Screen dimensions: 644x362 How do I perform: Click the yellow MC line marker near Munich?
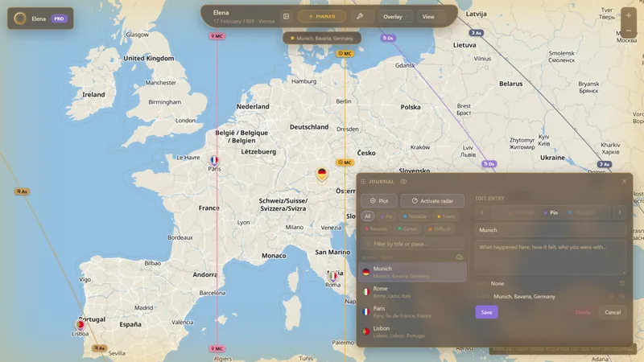click(x=345, y=162)
